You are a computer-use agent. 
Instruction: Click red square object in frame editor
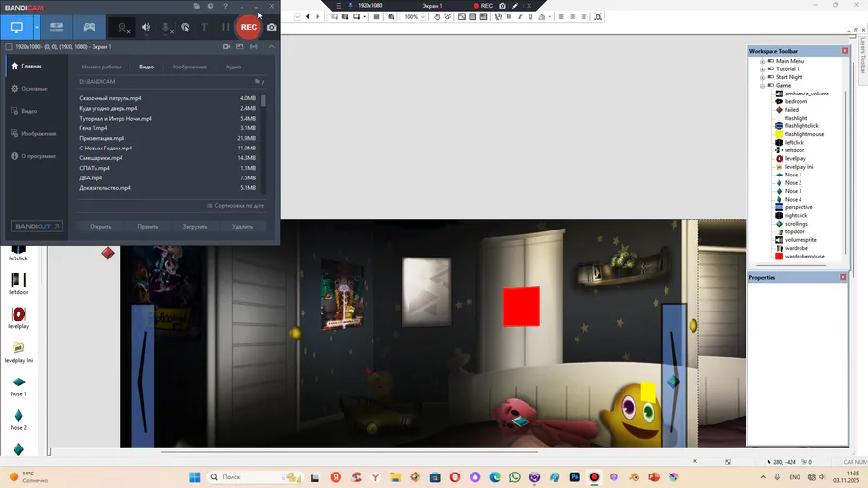point(522,307)
